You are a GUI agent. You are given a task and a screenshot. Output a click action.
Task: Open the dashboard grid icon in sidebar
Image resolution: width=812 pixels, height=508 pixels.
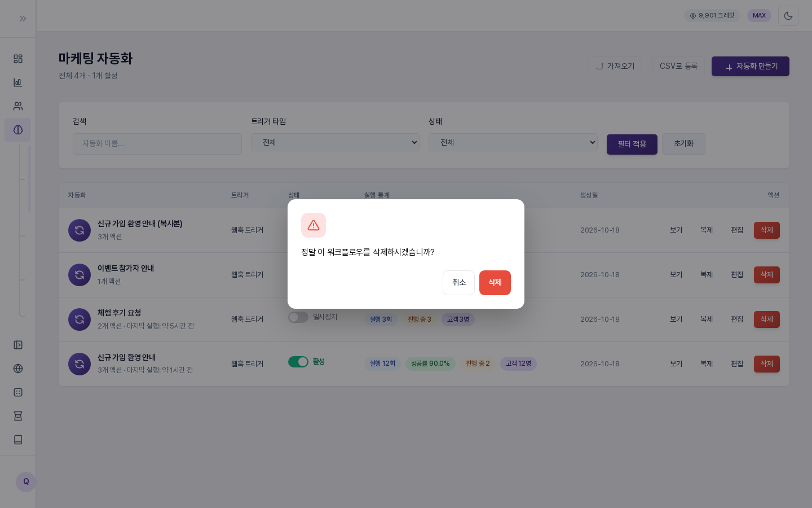(x=18, y=59)
